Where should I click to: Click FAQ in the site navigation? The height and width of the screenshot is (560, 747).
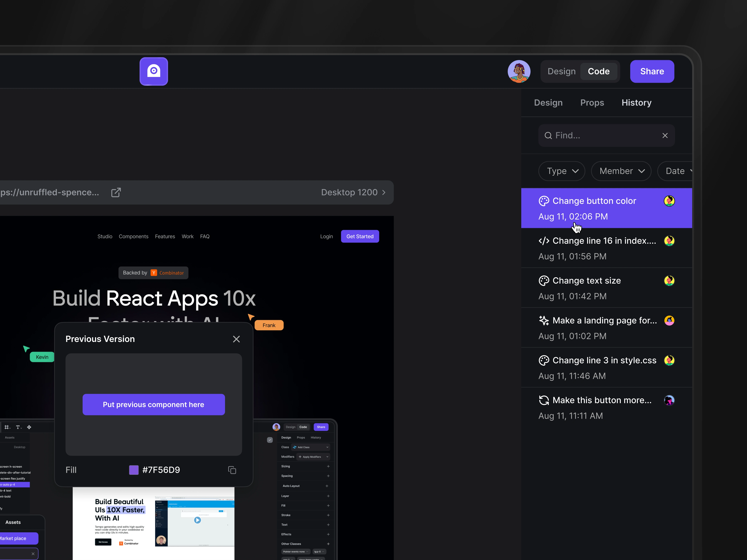[205, 236]
